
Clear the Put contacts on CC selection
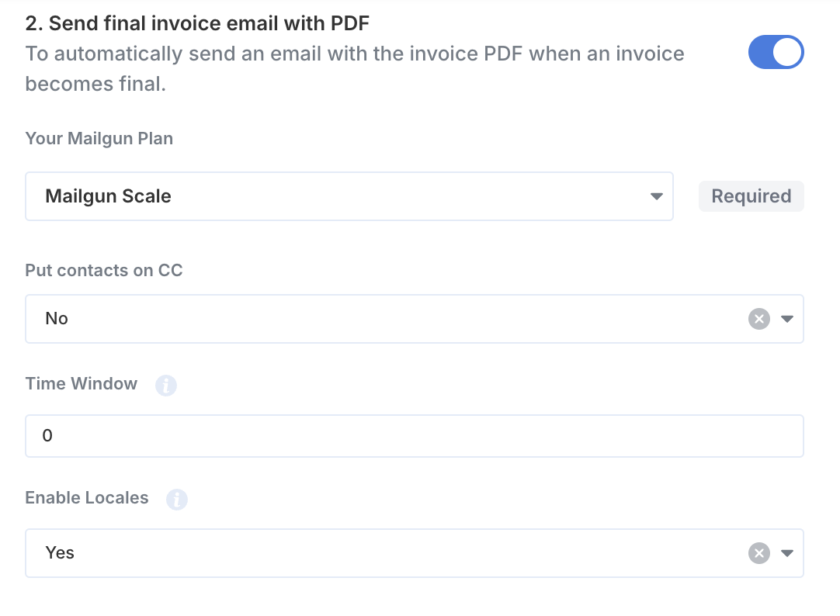[x=758, y=319]
